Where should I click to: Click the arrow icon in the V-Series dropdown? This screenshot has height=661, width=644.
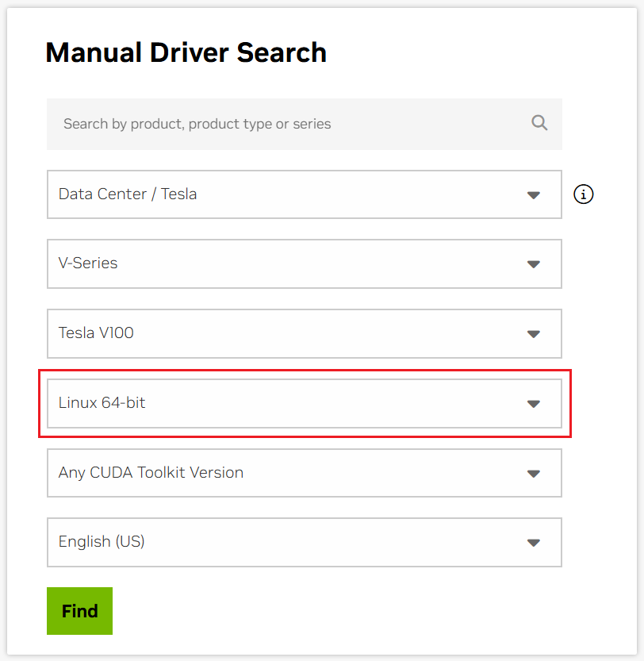tap(533, 264)
